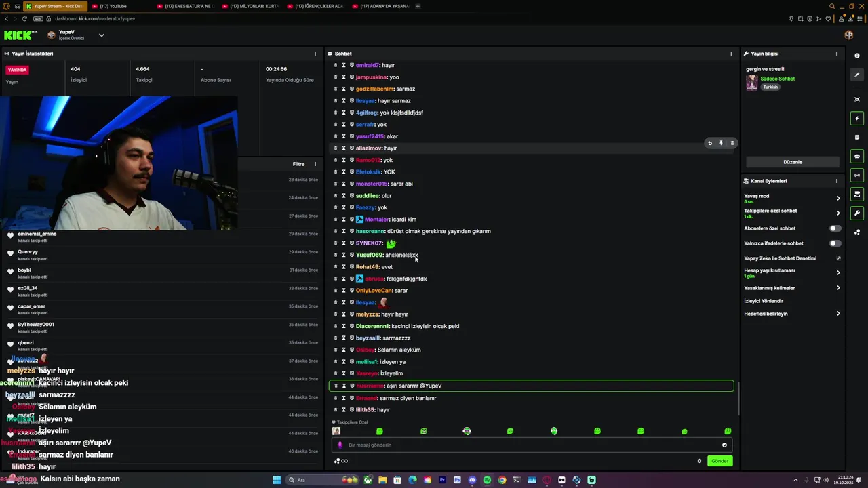
Task: Open a new browser tab
Action: click(418, 6)
